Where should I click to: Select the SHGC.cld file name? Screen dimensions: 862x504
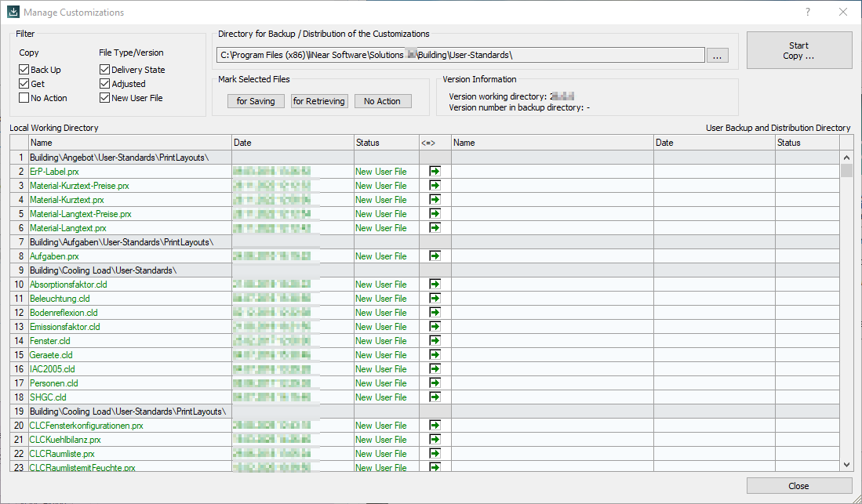(48, 397)
